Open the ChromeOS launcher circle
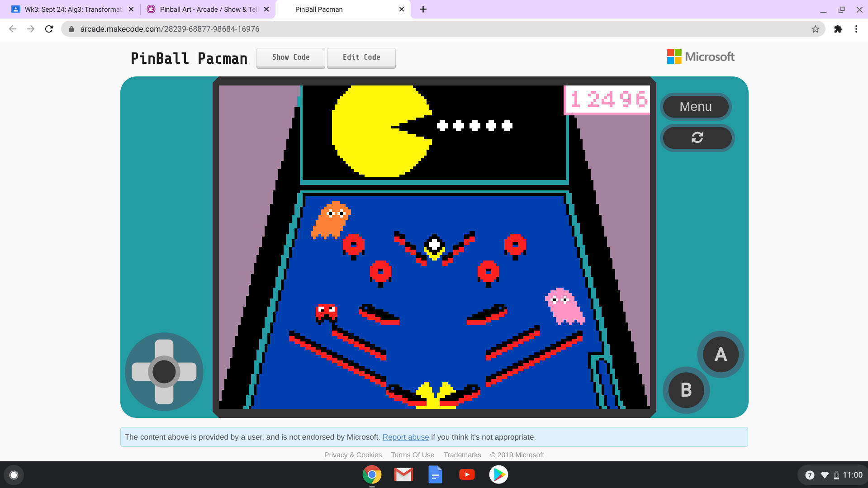This screenshot has height=488, width=868. pos(14,475)
